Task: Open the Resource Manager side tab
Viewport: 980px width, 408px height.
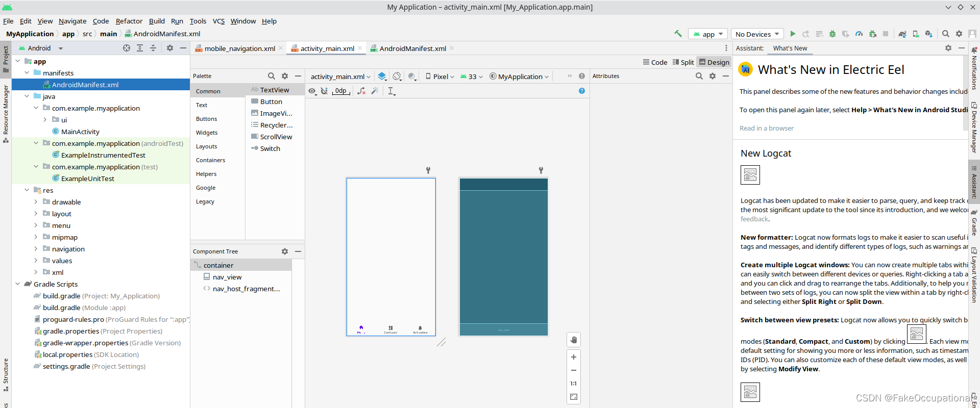Action: coord(6,113)
